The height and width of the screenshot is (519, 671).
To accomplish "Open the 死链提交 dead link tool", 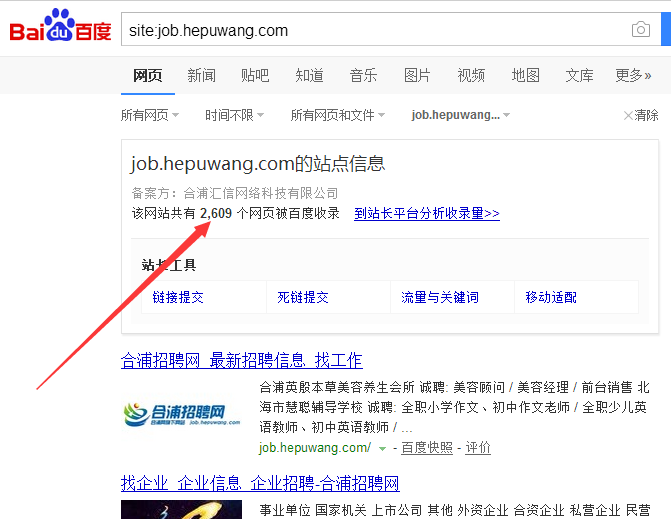I will click(303, 297).
